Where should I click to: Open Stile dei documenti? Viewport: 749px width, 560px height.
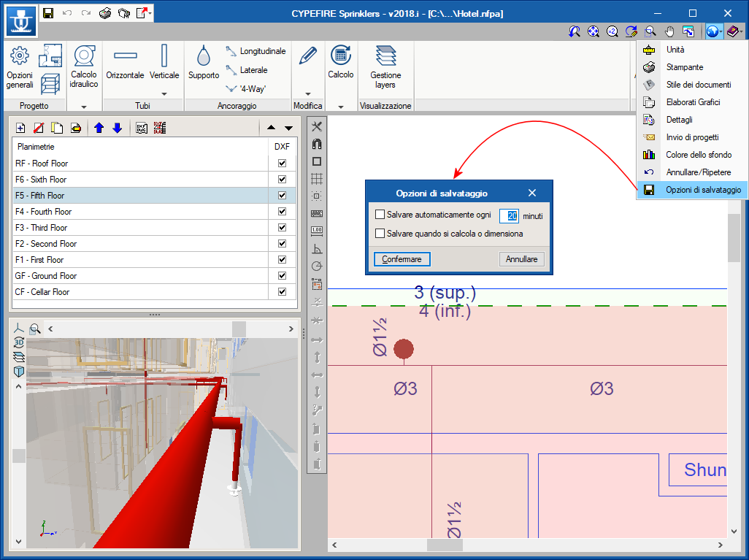691,85
